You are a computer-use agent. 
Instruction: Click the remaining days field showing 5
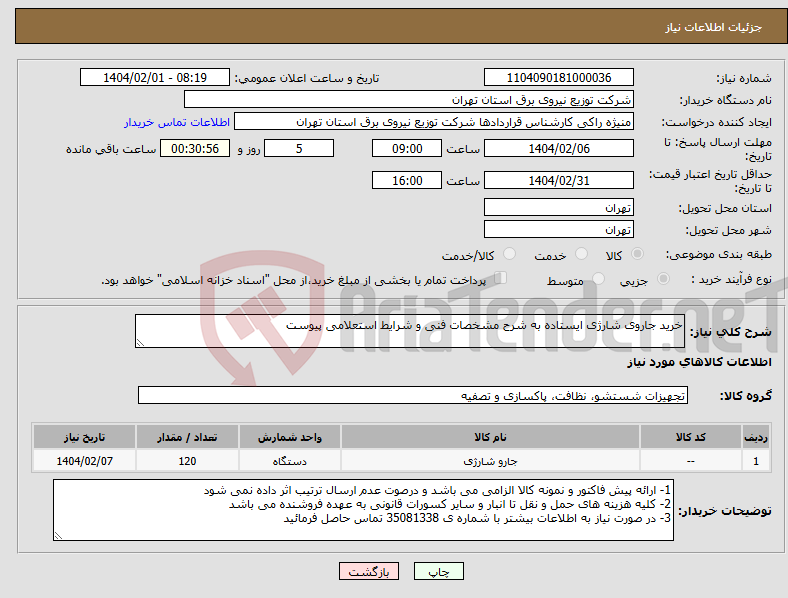[299, 148]
